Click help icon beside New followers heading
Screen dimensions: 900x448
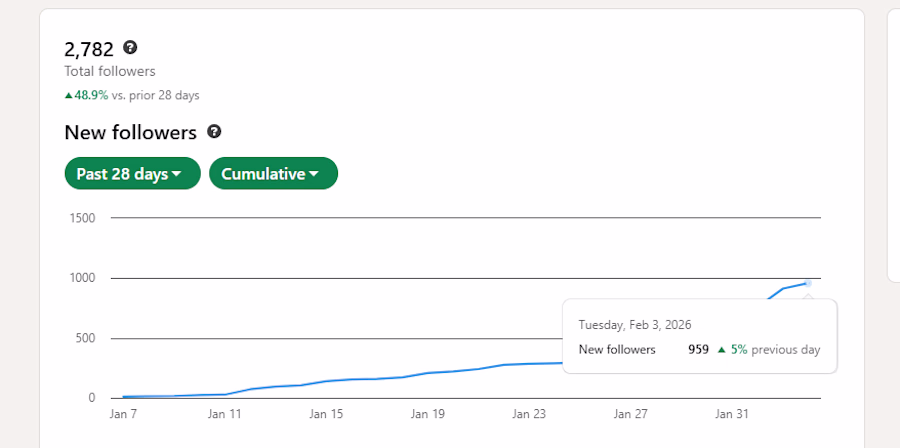point(214,132)
